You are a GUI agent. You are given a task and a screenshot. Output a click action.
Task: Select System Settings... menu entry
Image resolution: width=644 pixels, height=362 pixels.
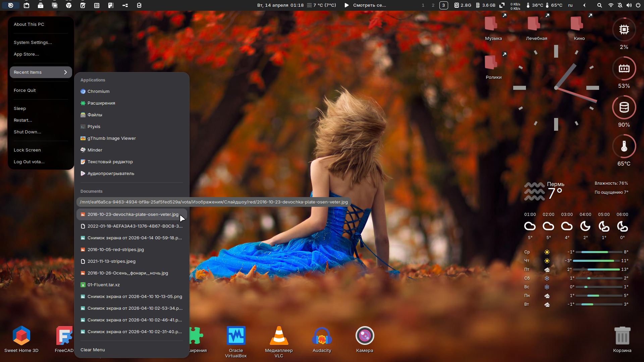pyautogui.click(x=33, y=42)
